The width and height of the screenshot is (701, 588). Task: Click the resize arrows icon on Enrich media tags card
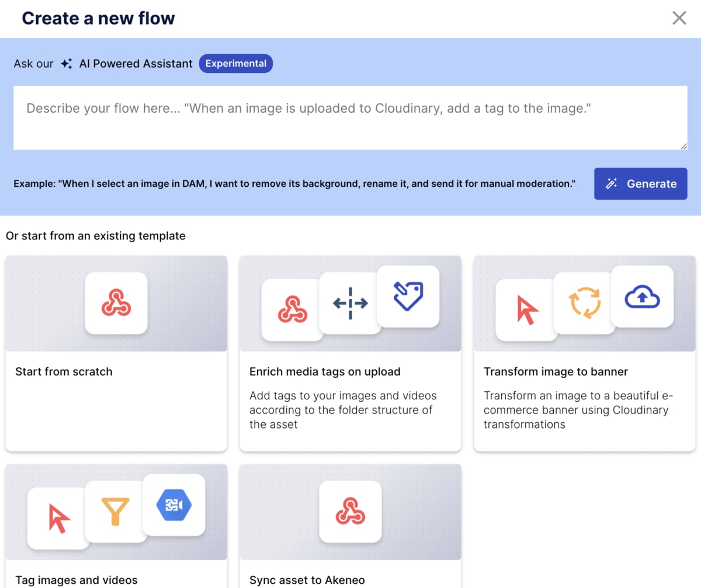coord(350,303)
